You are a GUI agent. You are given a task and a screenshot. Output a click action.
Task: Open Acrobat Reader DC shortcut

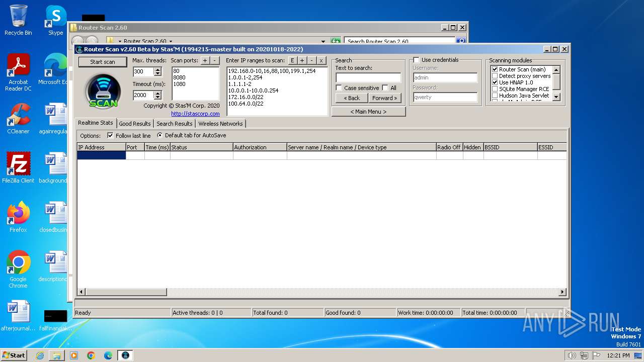coord(18,72)
